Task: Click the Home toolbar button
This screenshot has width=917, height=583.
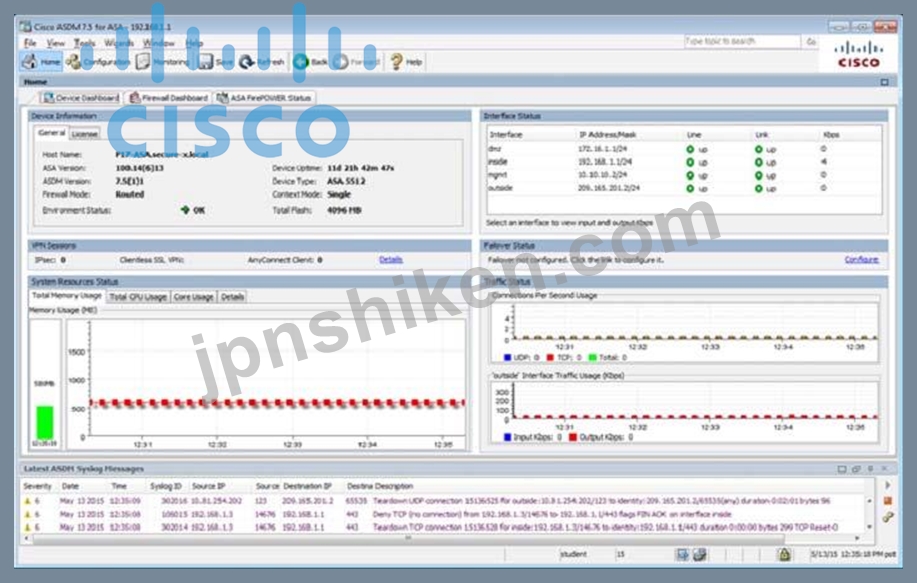Action: tap(41, 61)
